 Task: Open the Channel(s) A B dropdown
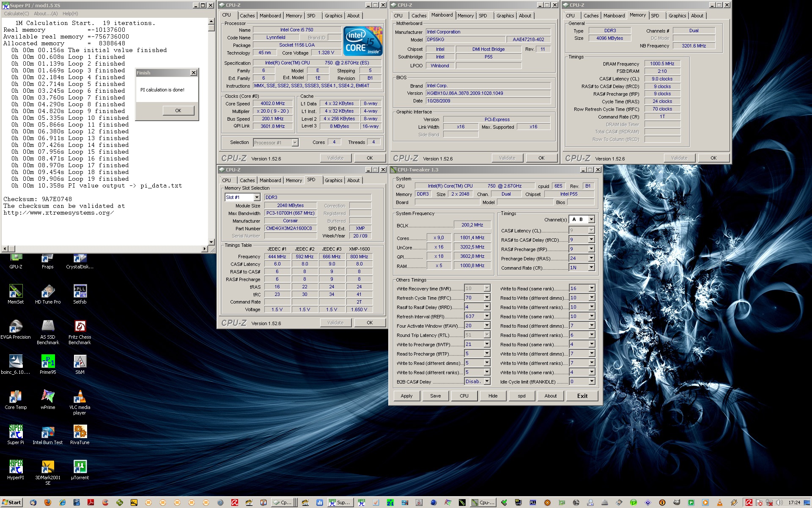591,219
